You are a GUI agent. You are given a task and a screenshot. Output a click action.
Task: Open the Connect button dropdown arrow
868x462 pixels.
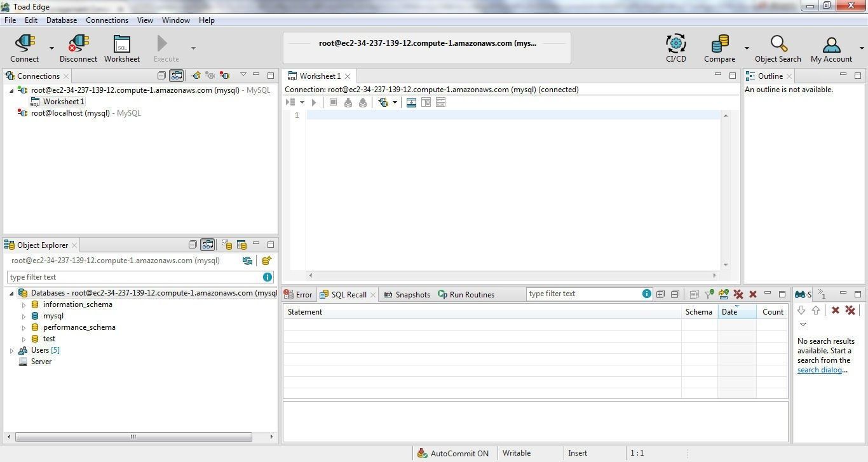pyautogui.click(x=51, y=48)
